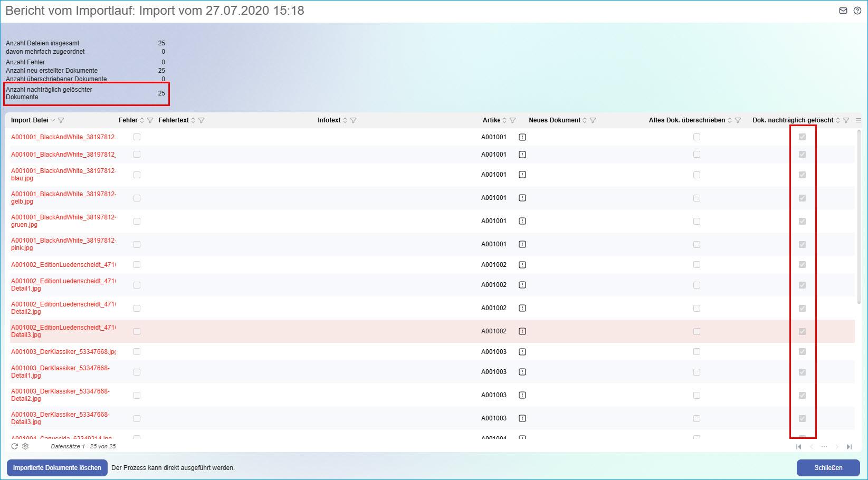Image resolution: width=868 pixels, height=480 pixels.
Task: Filter the Artikel column
Action: coord(513,120)
